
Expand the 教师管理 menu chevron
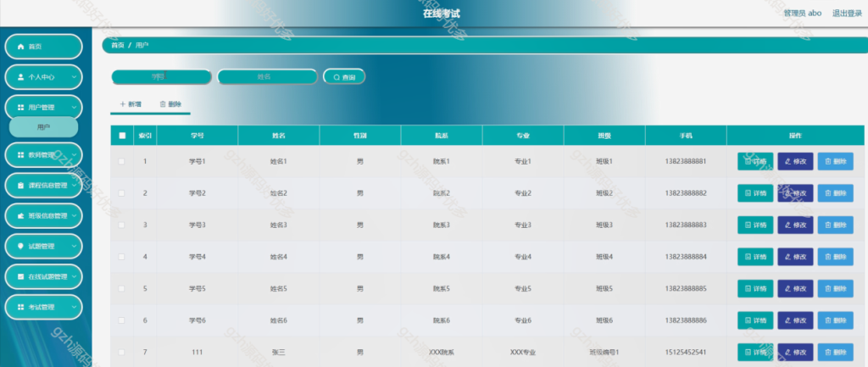point(75,155)
